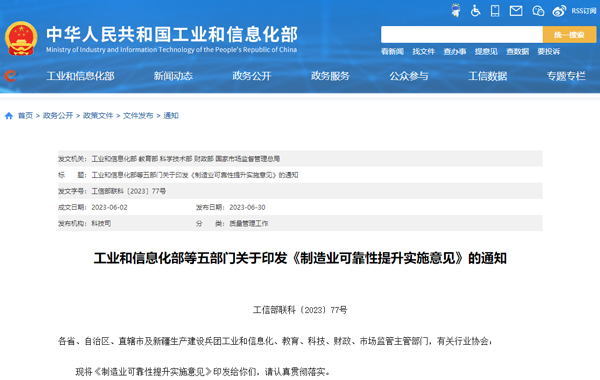The width and height of the screenshot is (600, 380).
Task: Click the 要投诉 quick link
Action: (549, 51)
